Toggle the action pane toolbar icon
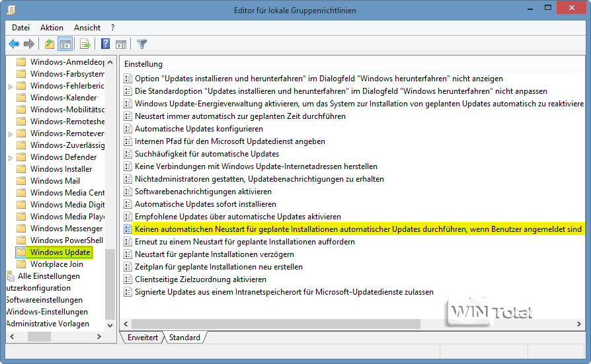Viewport: 591px width, 364px height. (121, 44)
